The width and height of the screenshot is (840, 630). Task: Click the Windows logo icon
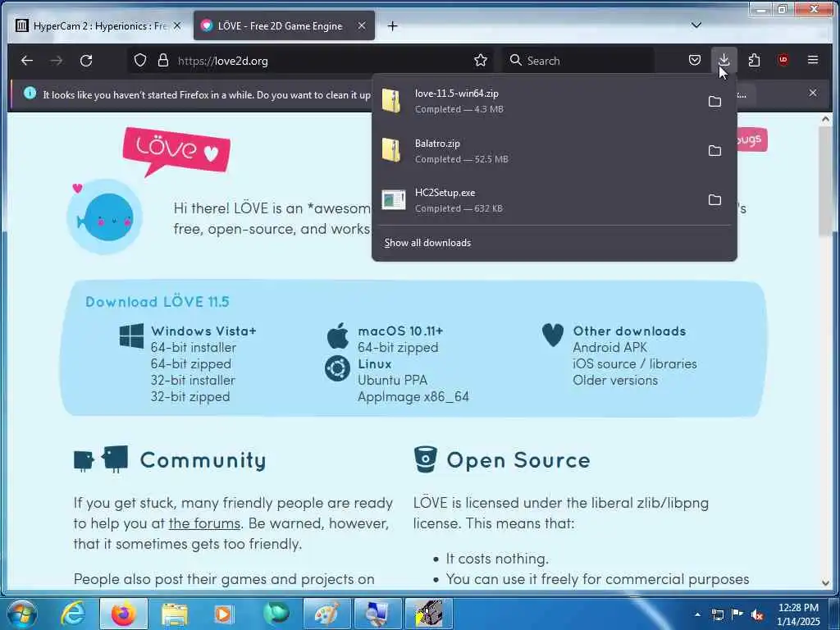click(x=131, y=336)
